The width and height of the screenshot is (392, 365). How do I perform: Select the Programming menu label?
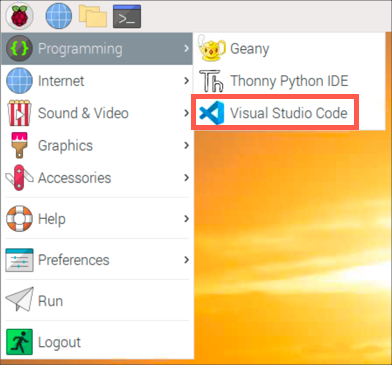[80, 49]
